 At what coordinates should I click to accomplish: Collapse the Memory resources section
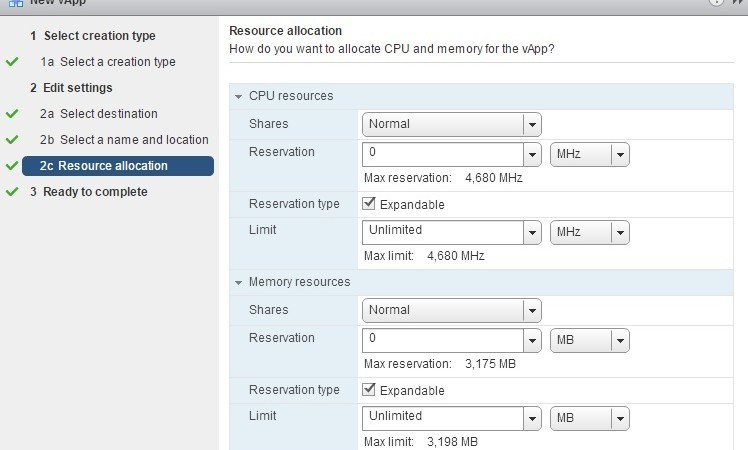239,283
